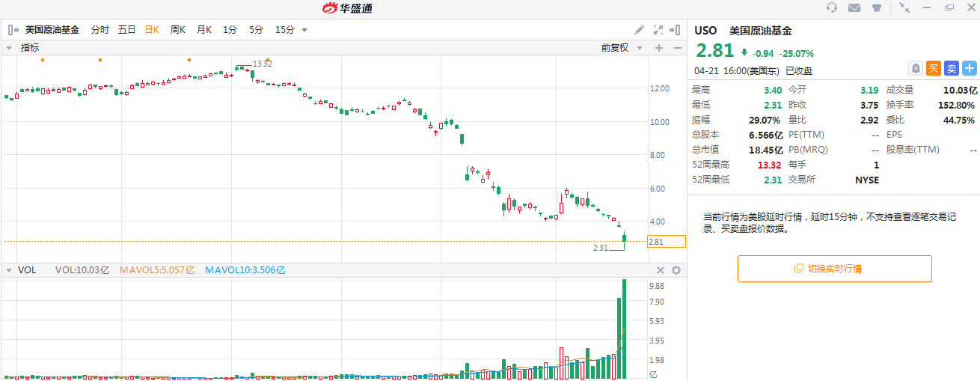Select the 周K weekly candlestick tab
This screenshot has width=980, height=381.
coord(178,30)
